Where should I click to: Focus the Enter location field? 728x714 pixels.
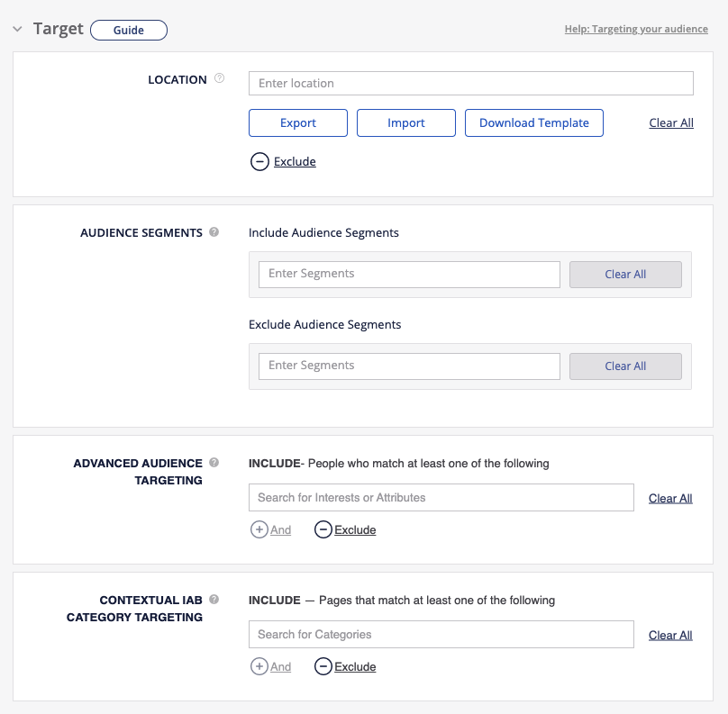coord(470,83)
